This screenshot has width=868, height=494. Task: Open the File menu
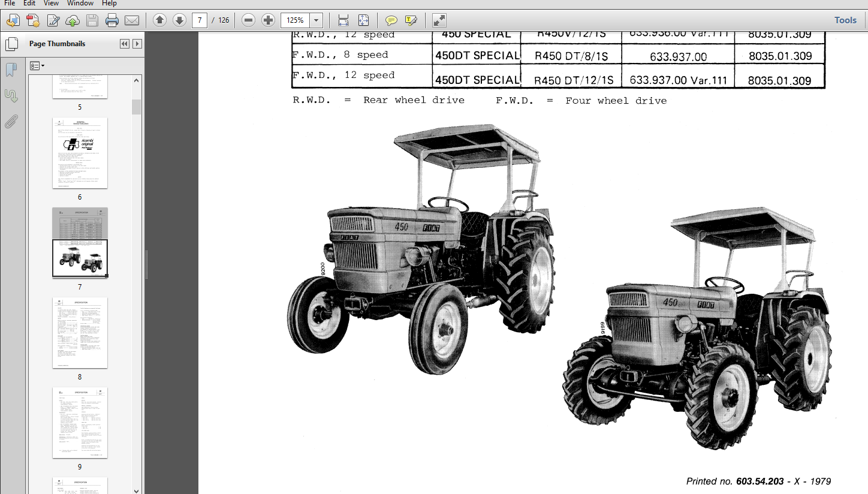[10, 3]
